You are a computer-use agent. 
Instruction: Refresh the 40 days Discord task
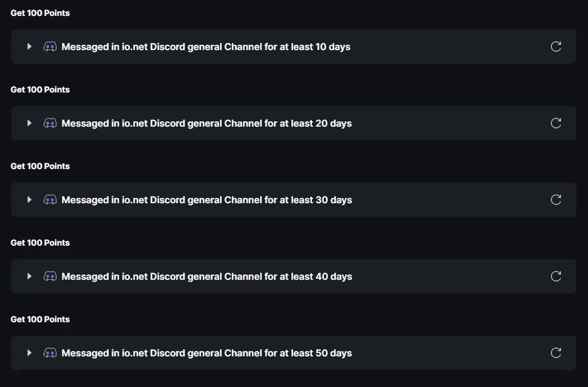(556, 276)
